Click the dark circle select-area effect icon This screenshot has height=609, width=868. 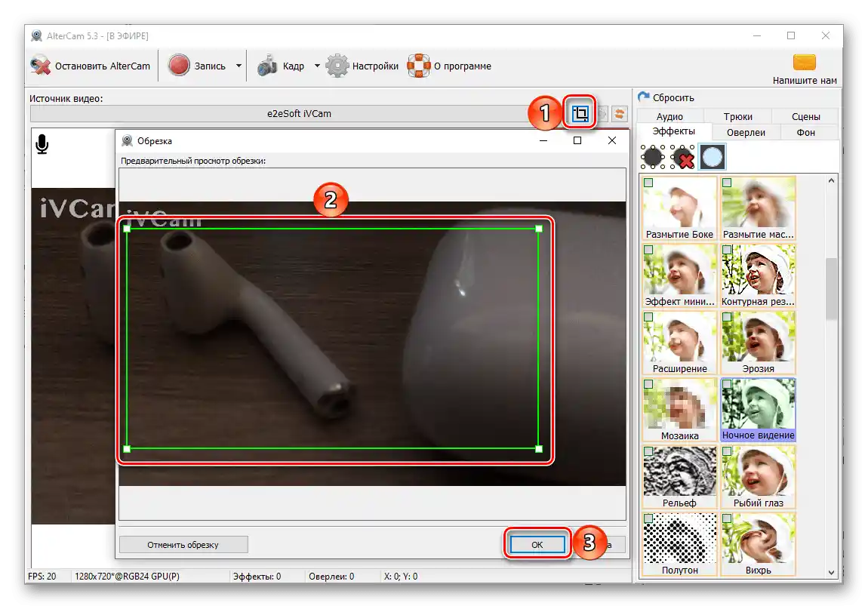653,157
